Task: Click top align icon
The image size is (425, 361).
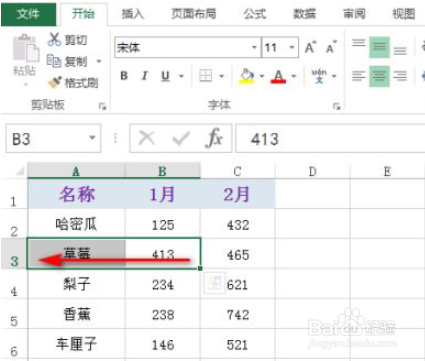Action: tap(359, 43)
